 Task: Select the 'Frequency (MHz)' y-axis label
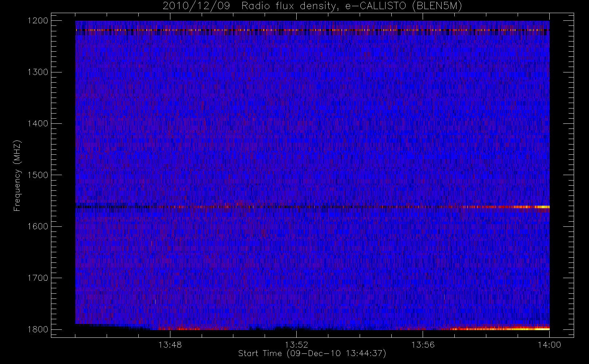tap(17, 175)
